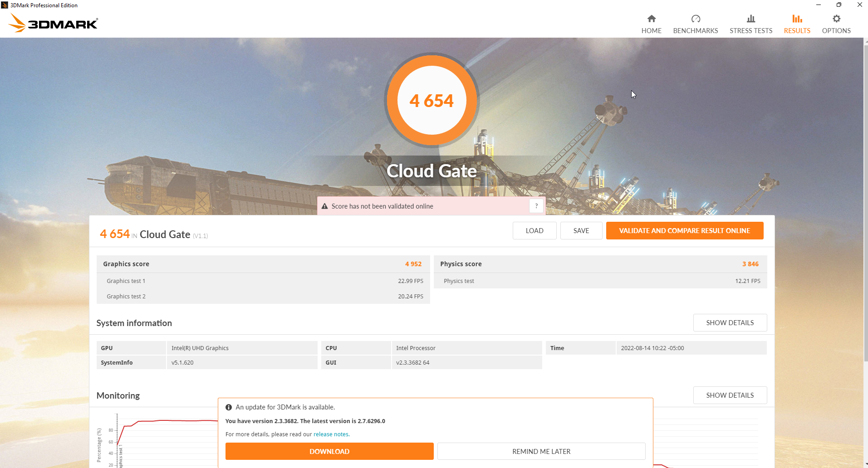The width and height of the screenshot is (868, 468).
Task: Click Remind Me Later button
Action: [541, 451]
